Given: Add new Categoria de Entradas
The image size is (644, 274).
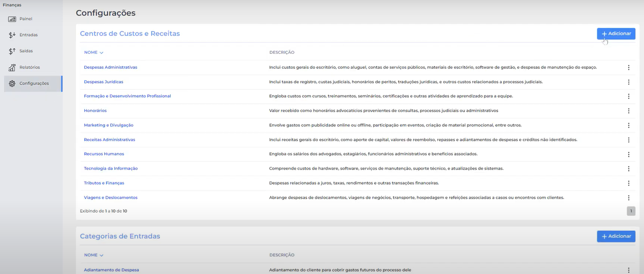Looking at the screenshot, I should coord(616,236).
